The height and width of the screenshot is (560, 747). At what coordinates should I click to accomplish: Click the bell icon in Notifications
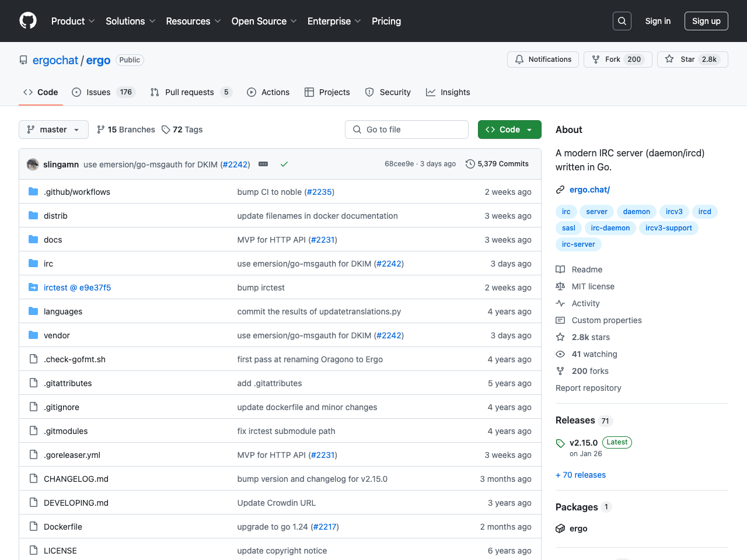[x=519, y=60]
